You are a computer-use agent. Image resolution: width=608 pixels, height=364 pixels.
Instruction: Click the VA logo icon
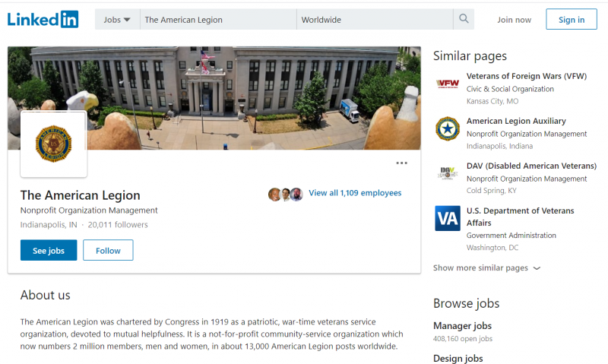(448, 218)
